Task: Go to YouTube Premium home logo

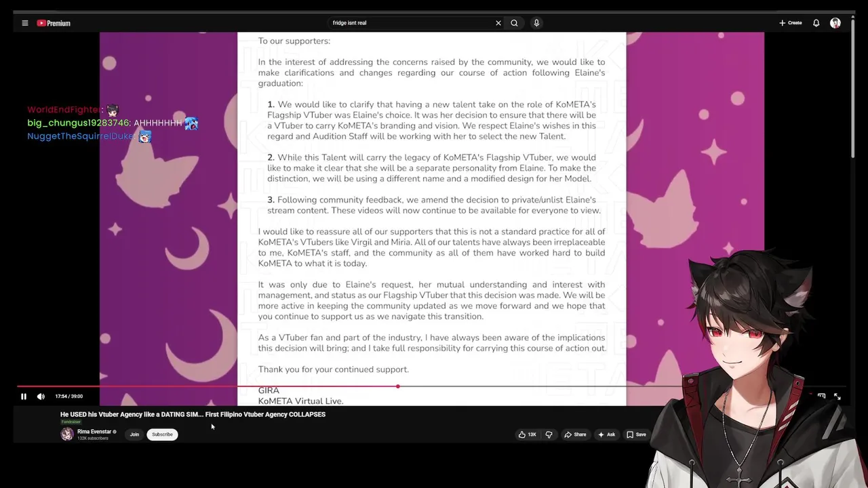Action: 54,23
